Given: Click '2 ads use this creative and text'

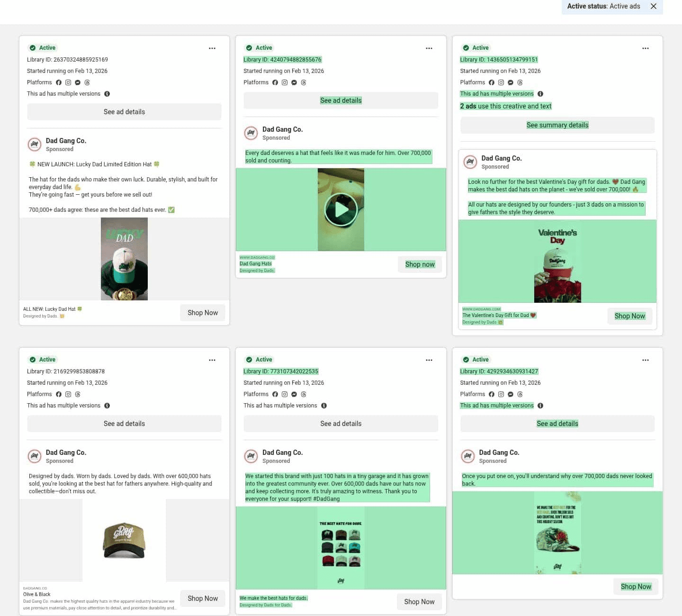Looking at the screenshot, I should point(506,106).
